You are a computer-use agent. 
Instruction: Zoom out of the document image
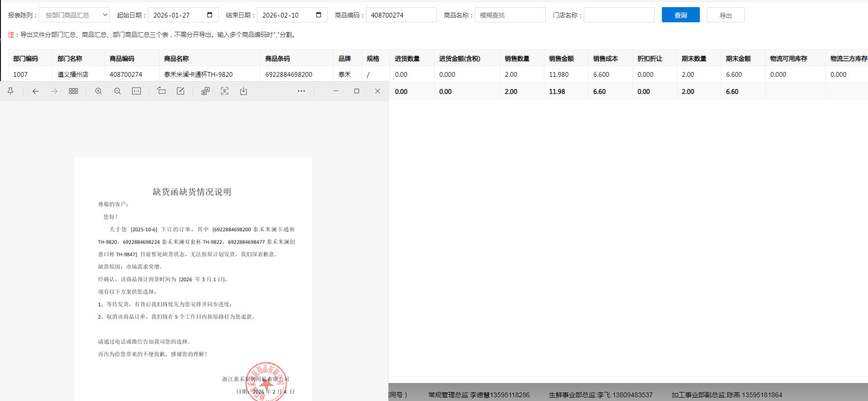[x=118, y=91]
